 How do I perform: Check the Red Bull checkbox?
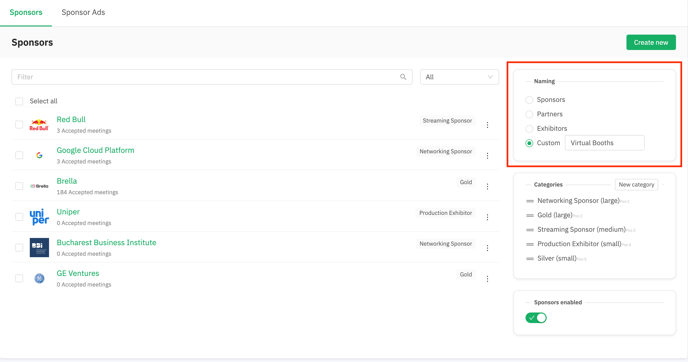pyautogui.click(x=19, y=125)
